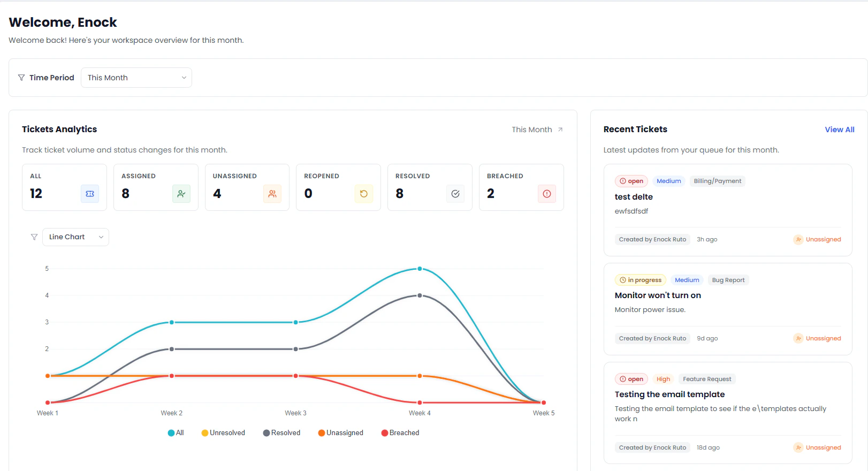Click the reopened refresh icon

coord(364,194)
